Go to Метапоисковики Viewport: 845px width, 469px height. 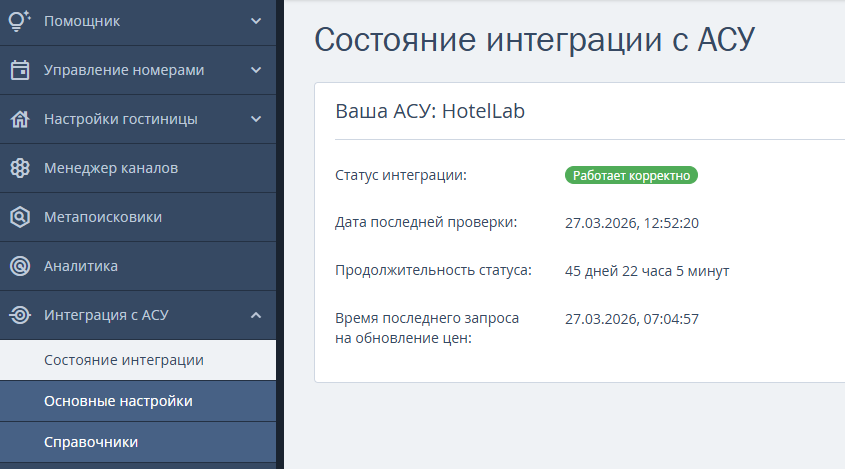tap(138, 217)
